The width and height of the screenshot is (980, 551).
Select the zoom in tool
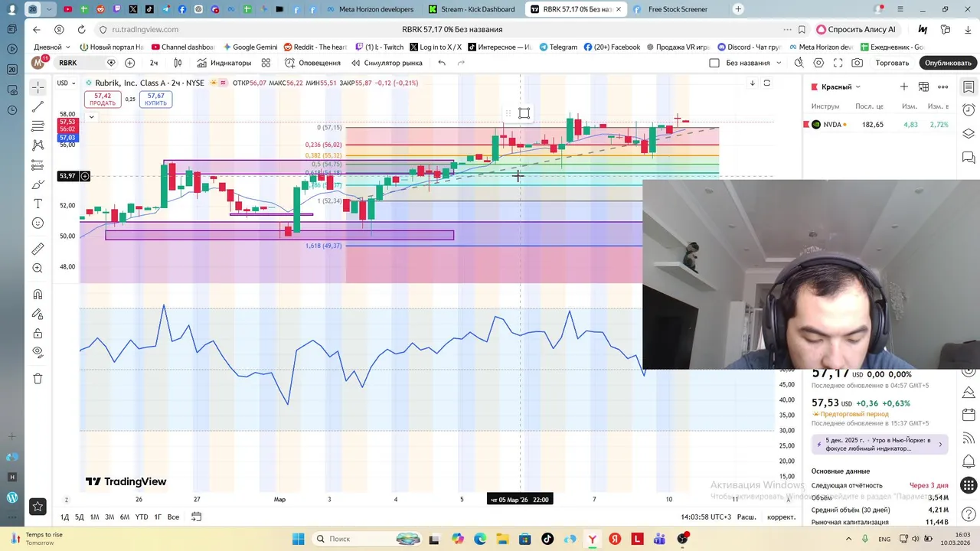click(x=38, y=269)
